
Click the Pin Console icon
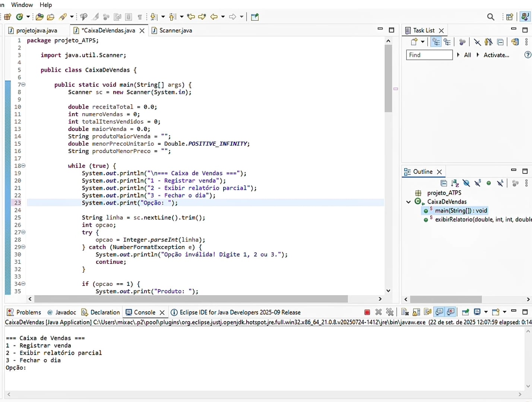465,312
